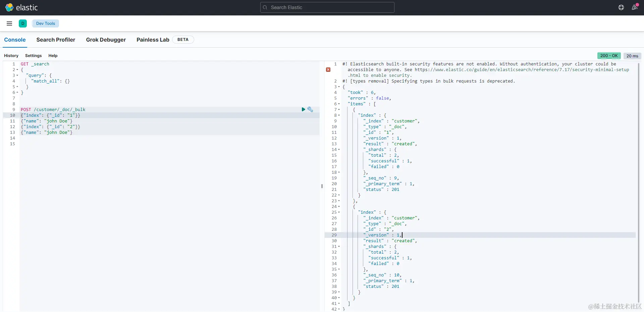
Task: Switch to the Search Profiler tab
Action: 56,40
